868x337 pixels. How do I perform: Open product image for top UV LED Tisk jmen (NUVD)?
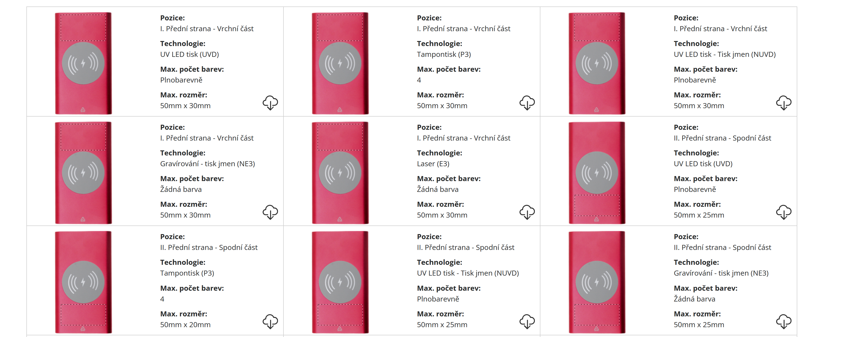(x=597, y=63)
